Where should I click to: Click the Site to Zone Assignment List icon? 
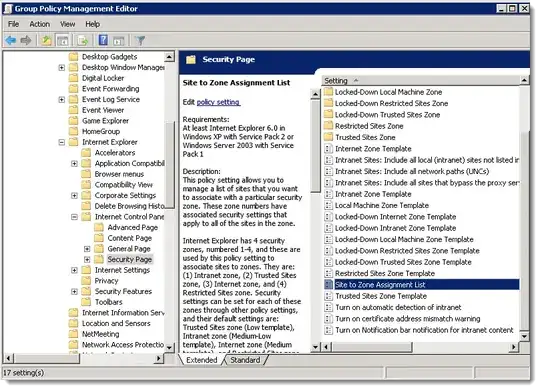[x=329, y=285]
